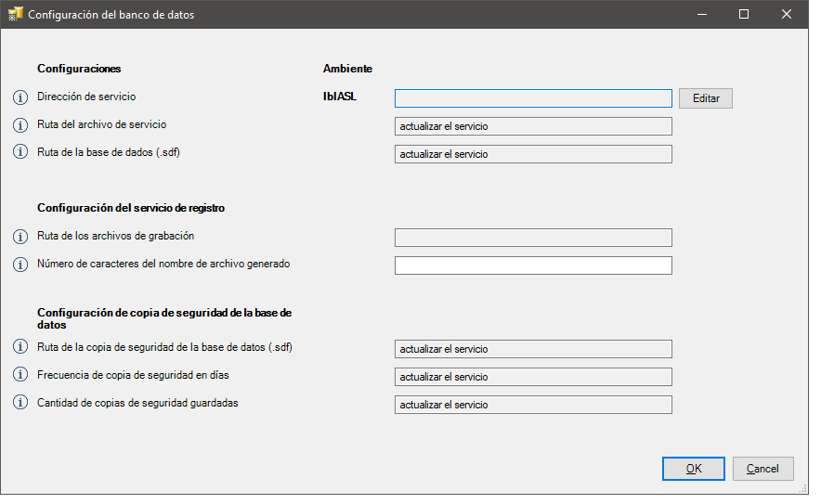821x504 pixels.
Task: Click the Ruta del archivo de servicio field
Action: pos(533,126)
